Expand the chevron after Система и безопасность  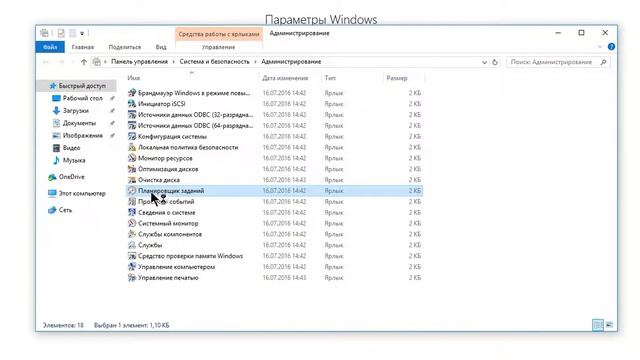255,62
